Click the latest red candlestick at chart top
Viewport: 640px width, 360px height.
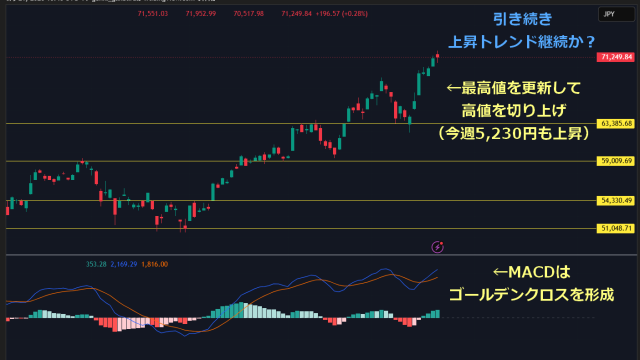(437, 57)
